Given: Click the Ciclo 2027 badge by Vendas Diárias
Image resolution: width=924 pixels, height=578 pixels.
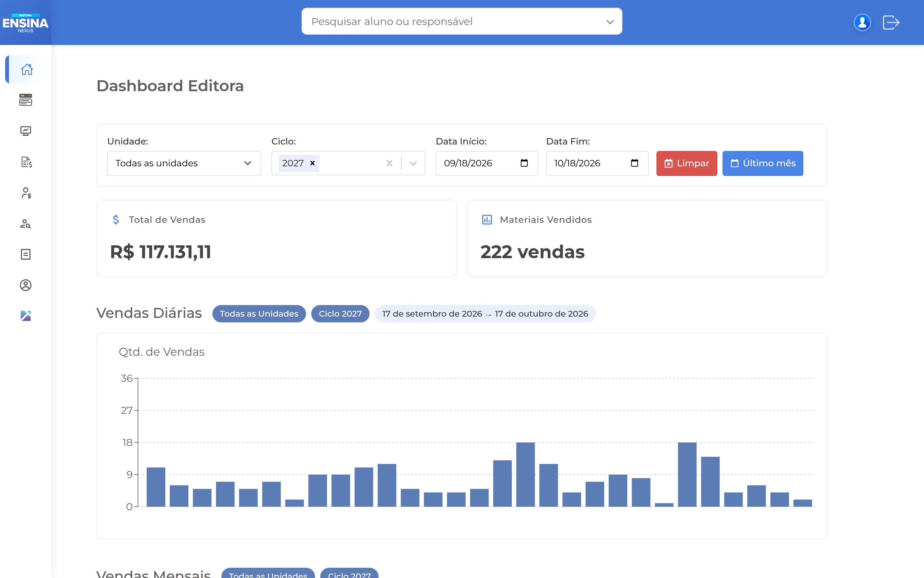Looking at the screenshot, I should coord(340,313).
